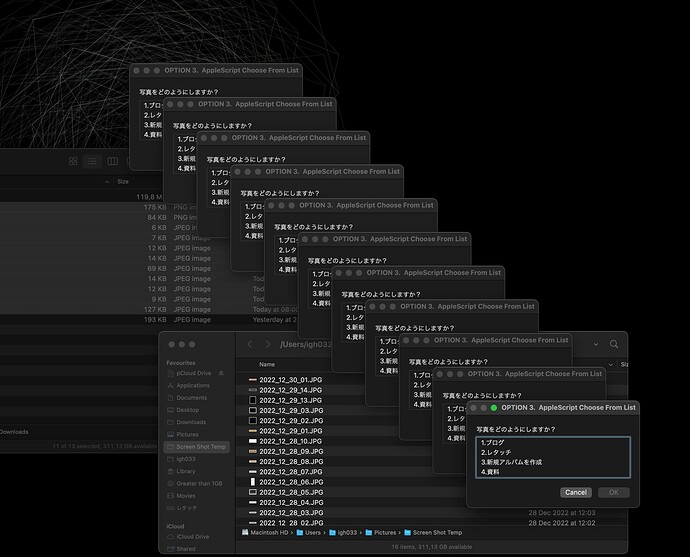
Task: Switch rear Finder window to column view
Action: (113, 161)
